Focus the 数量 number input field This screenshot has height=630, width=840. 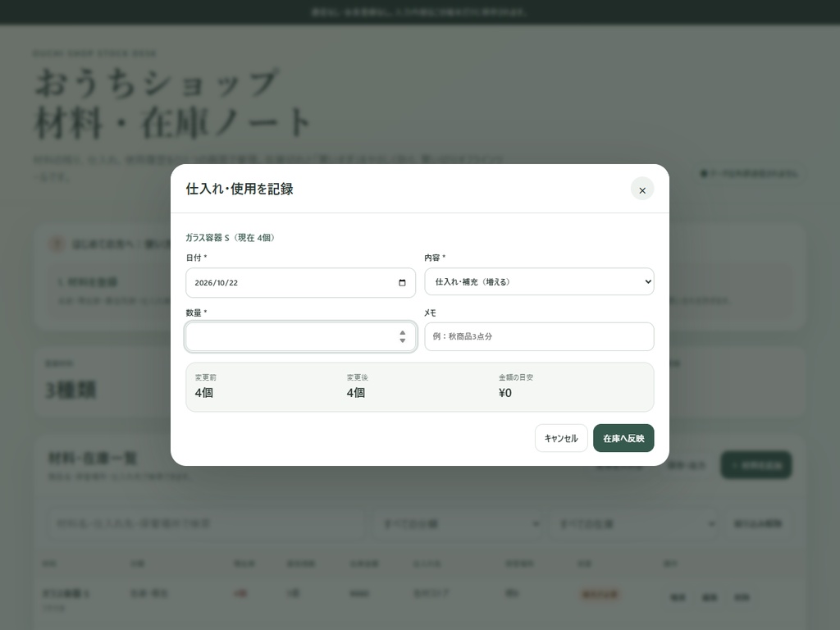tap(300, 336)
